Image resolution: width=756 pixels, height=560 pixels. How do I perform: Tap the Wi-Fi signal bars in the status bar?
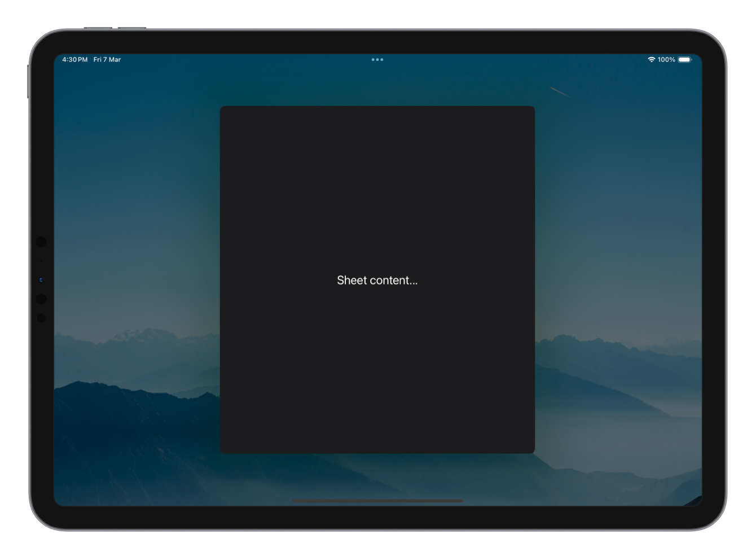(652, 59)
